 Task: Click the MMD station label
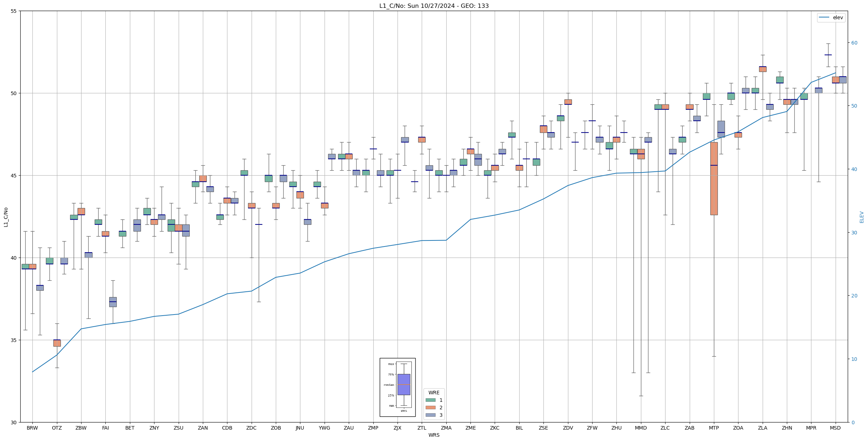tap(641, 428)
